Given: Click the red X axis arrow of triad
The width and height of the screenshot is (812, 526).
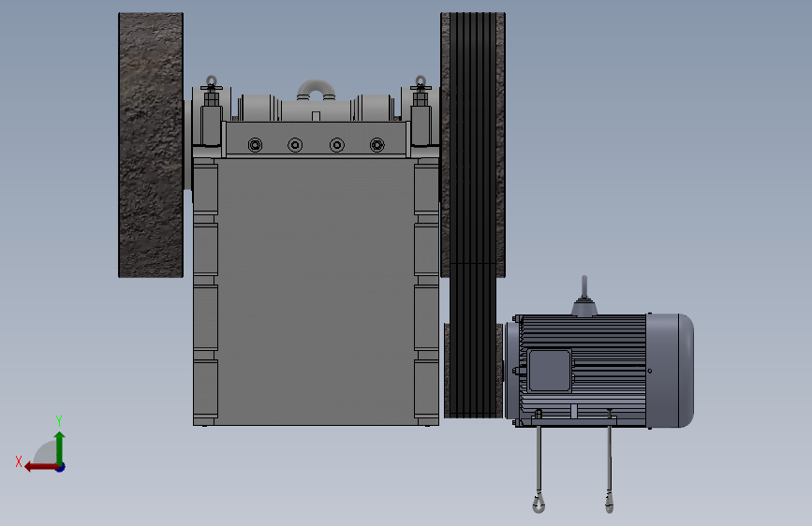Looking at the screenshot, I should point(41,467).
